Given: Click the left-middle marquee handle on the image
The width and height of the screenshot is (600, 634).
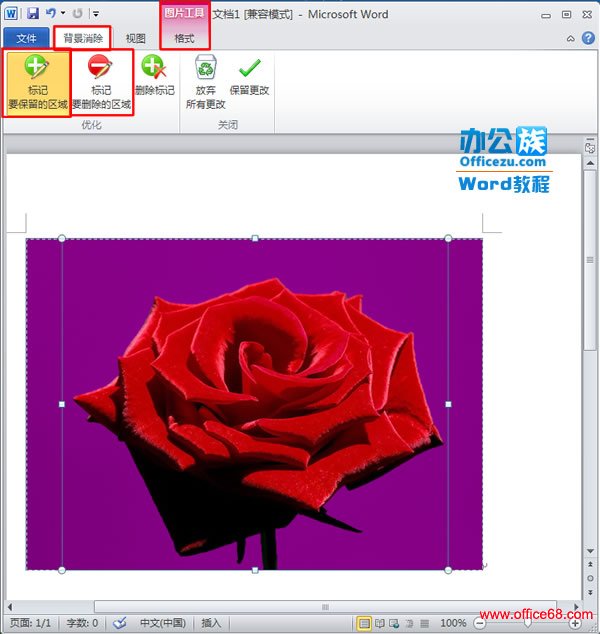Looking at the screenshot, I should (62, 404).
